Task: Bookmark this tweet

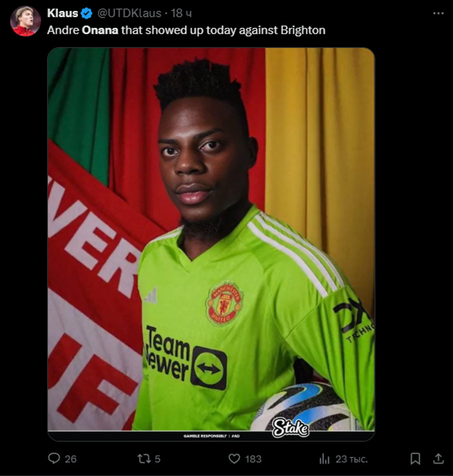Action: [415, 459]
